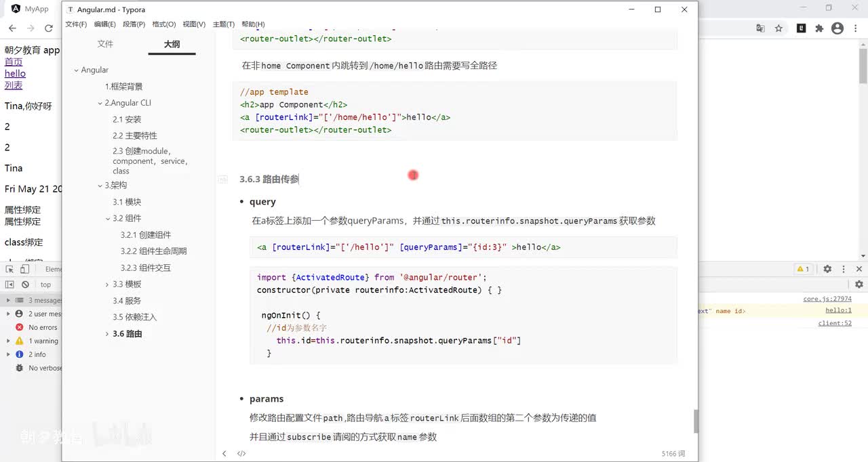Click the black square extension icon in Chrome
Viewport: 868px width, 462px height.
click(801, 28)
